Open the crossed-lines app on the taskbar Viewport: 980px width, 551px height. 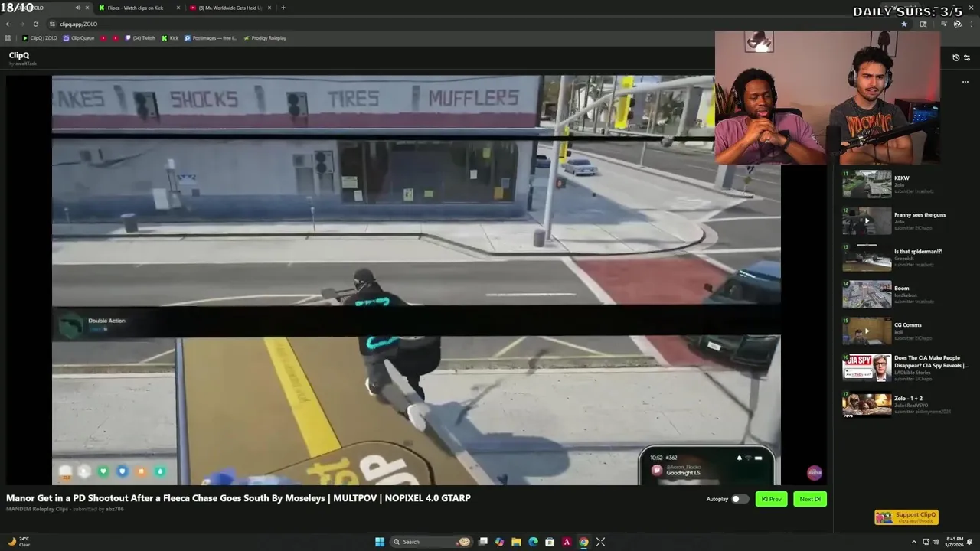point(600,542)
